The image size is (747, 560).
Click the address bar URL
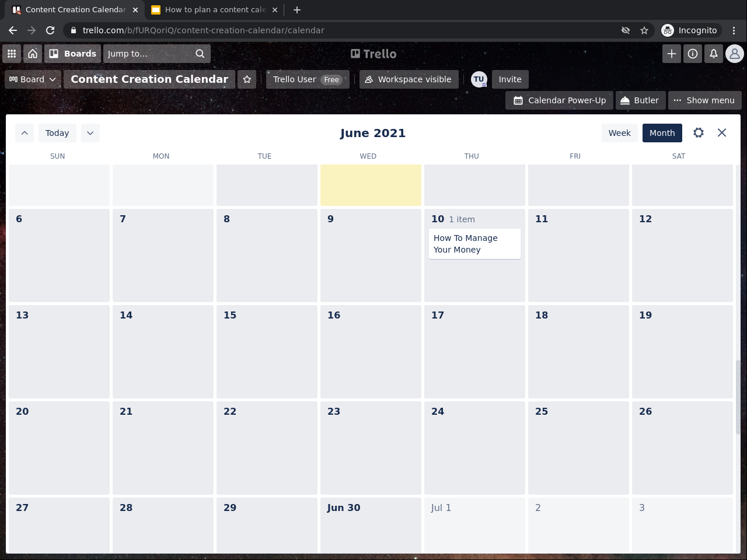(204, 30)
